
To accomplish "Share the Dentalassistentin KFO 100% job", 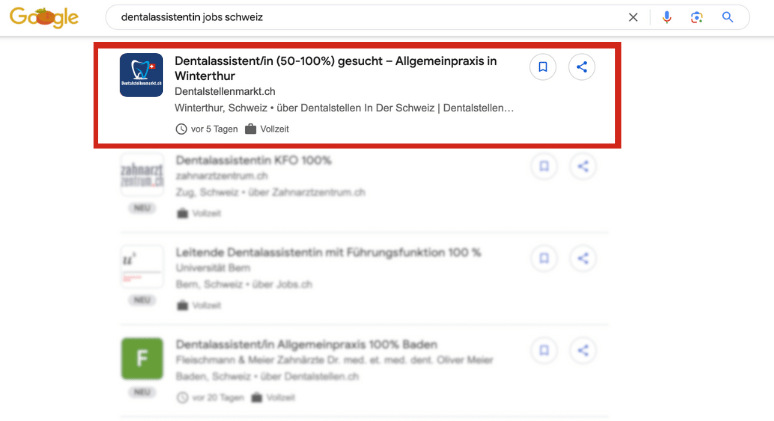I will pyautogui.click(x=583, y=166).
